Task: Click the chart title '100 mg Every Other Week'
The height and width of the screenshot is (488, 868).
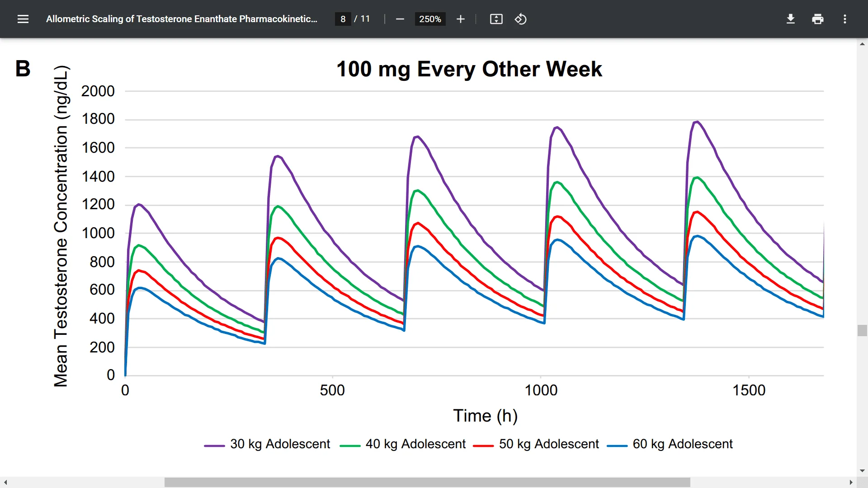Action: tap(469, 69)
